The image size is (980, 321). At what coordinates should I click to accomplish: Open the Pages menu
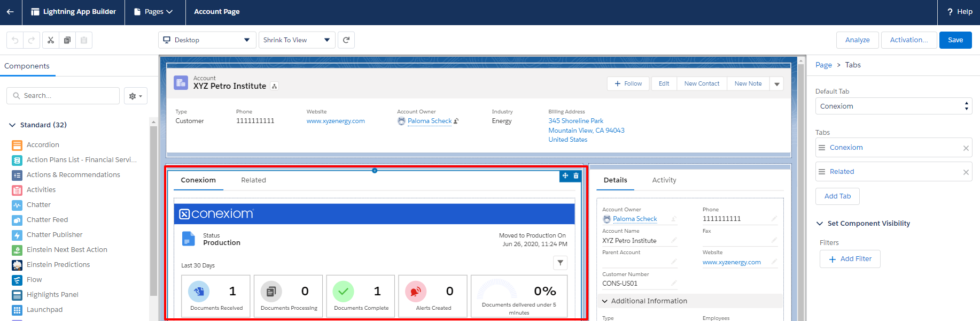[x=154, y=12]
